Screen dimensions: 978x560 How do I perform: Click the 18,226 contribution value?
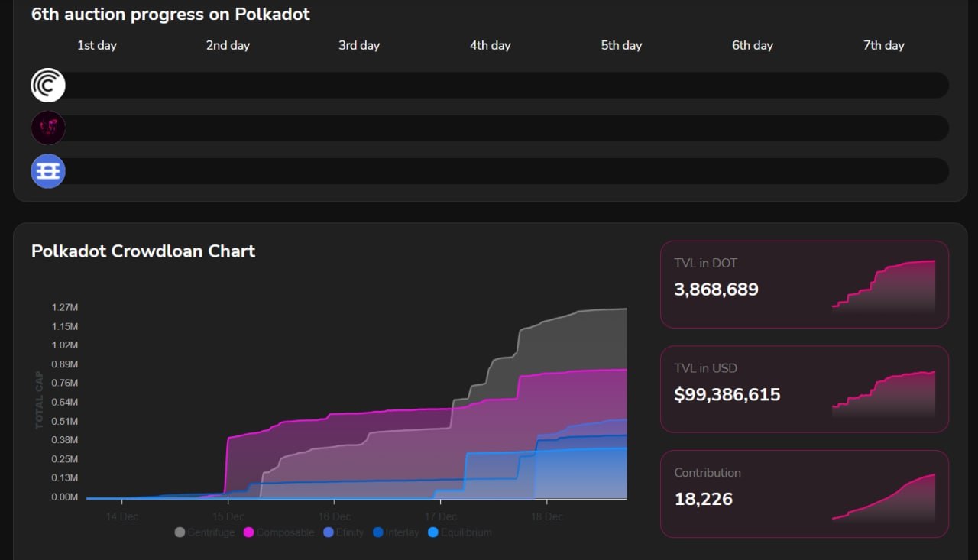(x=703, y=499)
